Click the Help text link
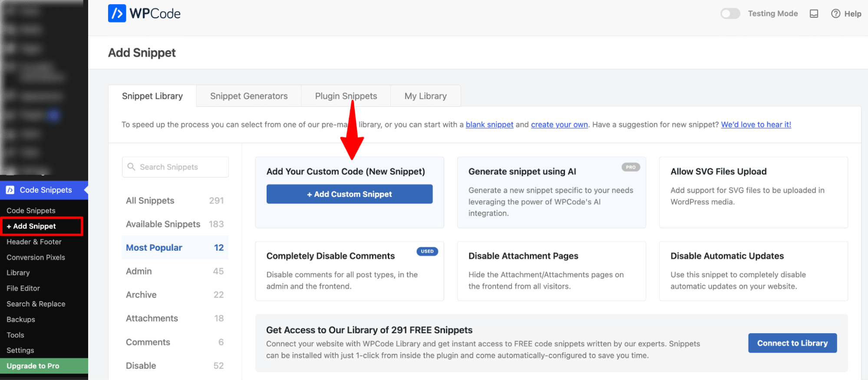This screenshot has width=868, height=380. pyautogui.click(x=852, y=14)
